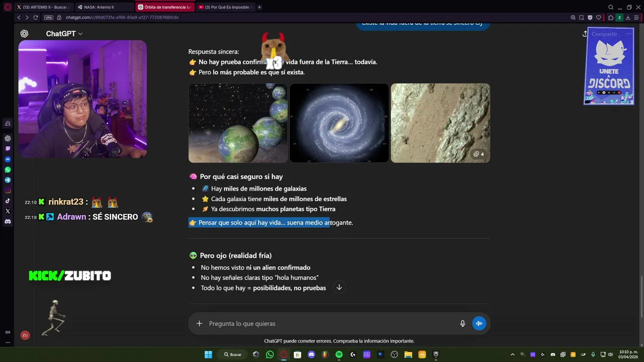This screenshot has height=362, width=644.
Task: Open the sidebar three-dots settings
Action: click(8, 342)
